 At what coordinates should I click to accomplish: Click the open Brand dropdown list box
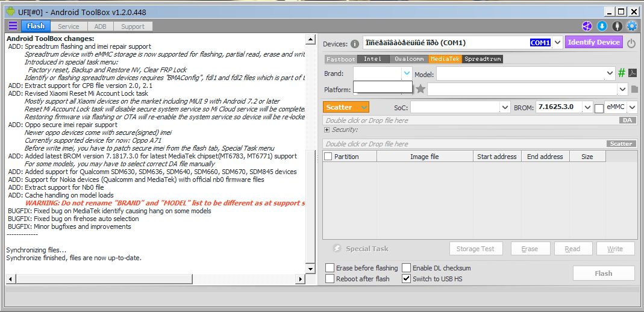click(383, 87)
